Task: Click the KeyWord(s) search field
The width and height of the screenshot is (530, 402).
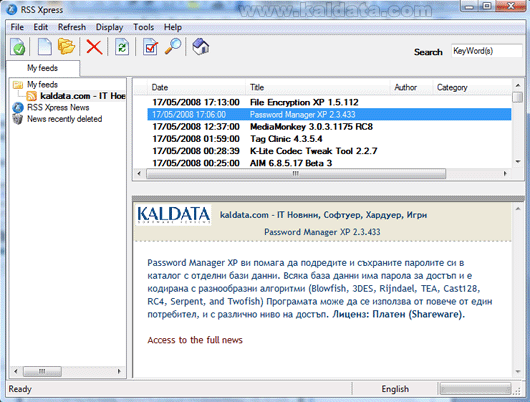Action: click(486, 51)
